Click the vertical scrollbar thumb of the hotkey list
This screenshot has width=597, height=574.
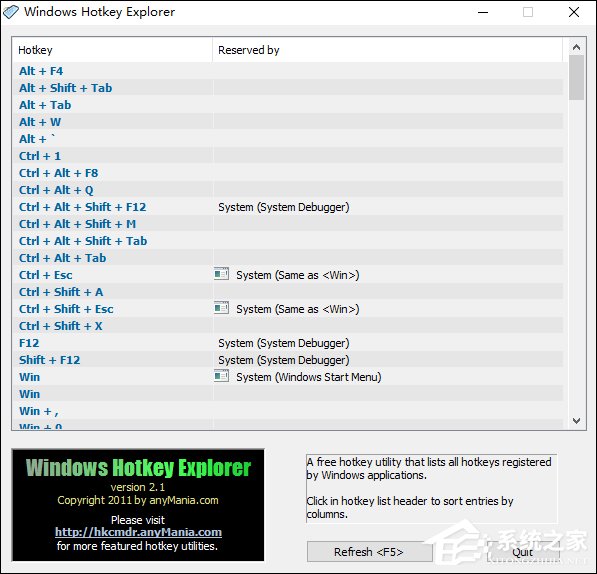[576, 78]
